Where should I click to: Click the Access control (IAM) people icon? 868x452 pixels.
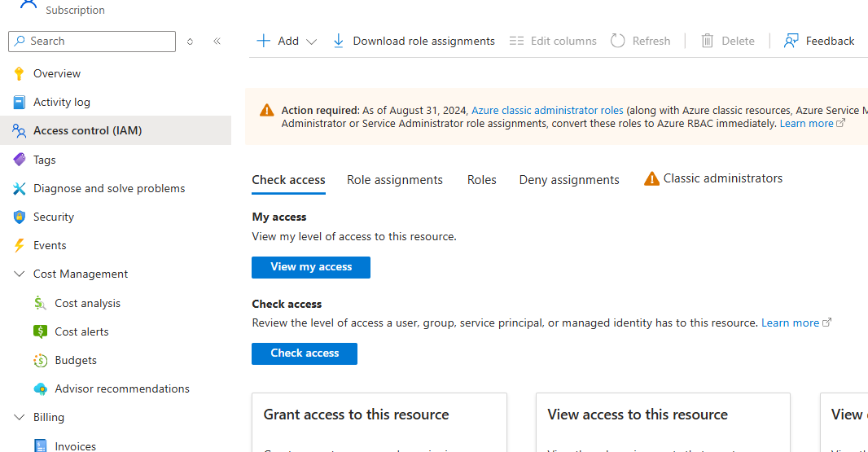(x=19, y=131)
